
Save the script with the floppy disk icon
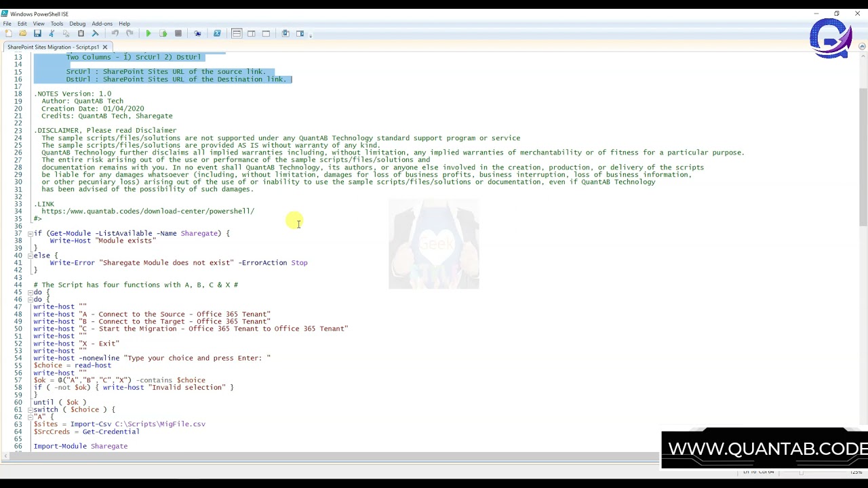click(x=37, y=33)
